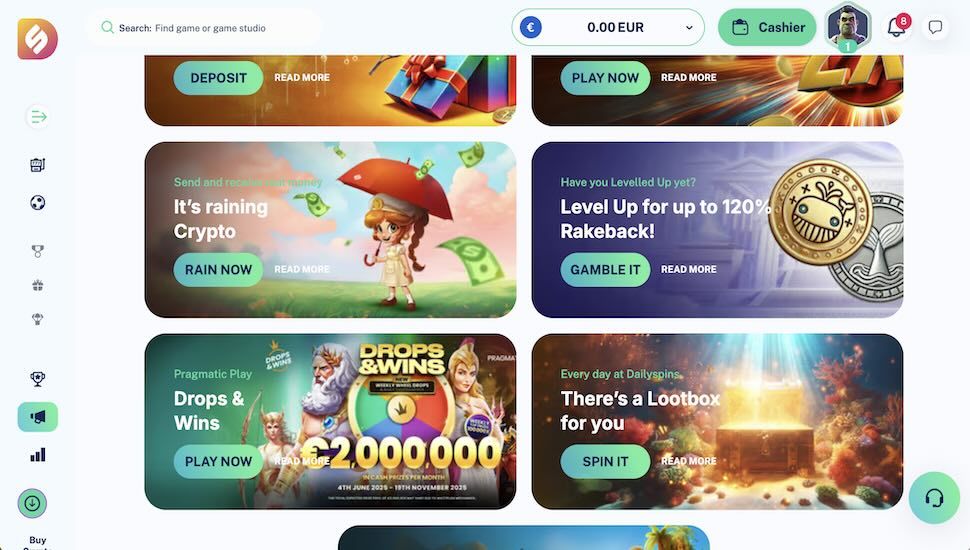Select the megaphone promotions icon
The width and height of the screenshot is (970, 550).
[x=38, y=417]
